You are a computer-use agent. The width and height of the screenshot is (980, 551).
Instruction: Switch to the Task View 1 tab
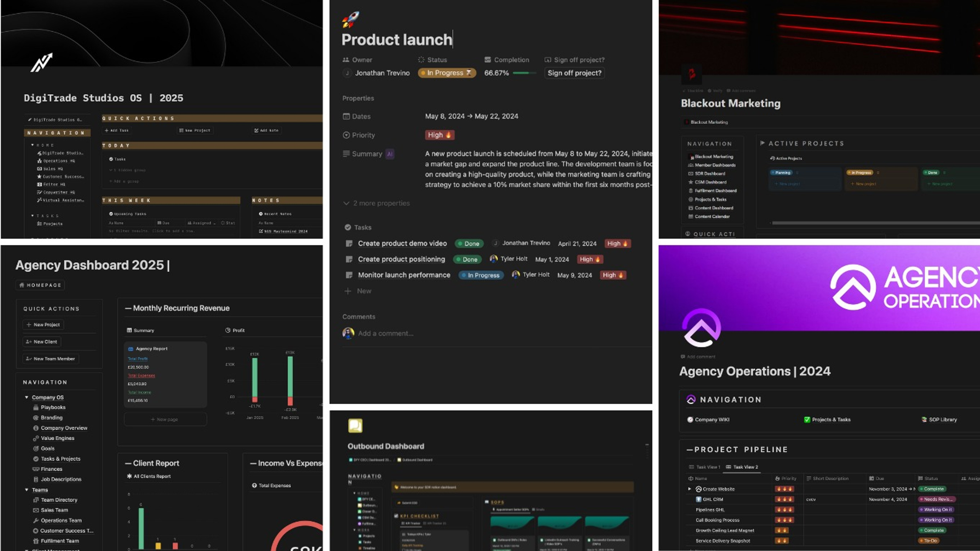[704, 467]
